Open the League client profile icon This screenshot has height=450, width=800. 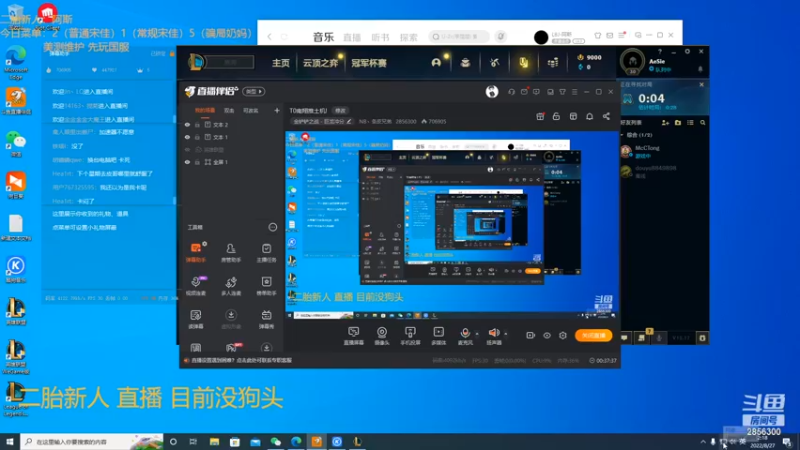(436, 63)
